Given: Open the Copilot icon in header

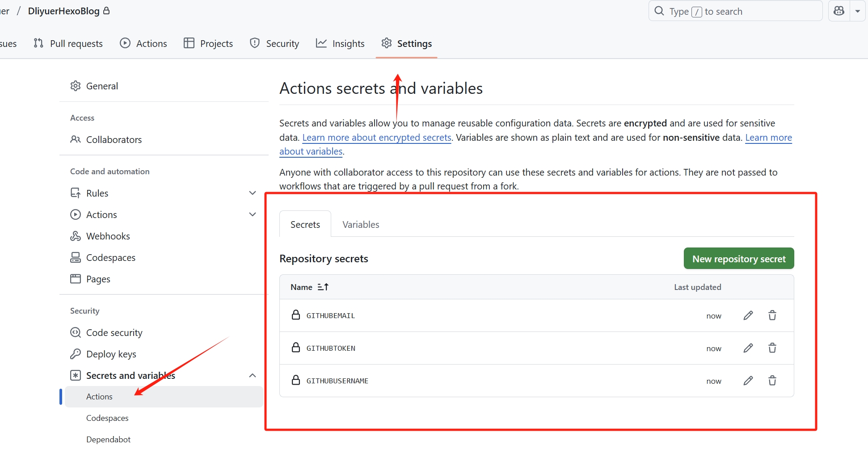Looking at the screenshot, I should pyautogui.click(x=839, y=11).
